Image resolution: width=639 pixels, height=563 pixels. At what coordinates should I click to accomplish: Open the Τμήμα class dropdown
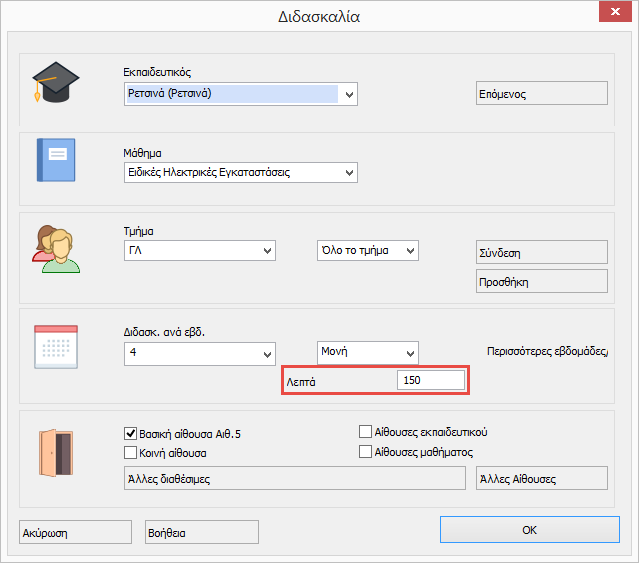tap(267, 250)
